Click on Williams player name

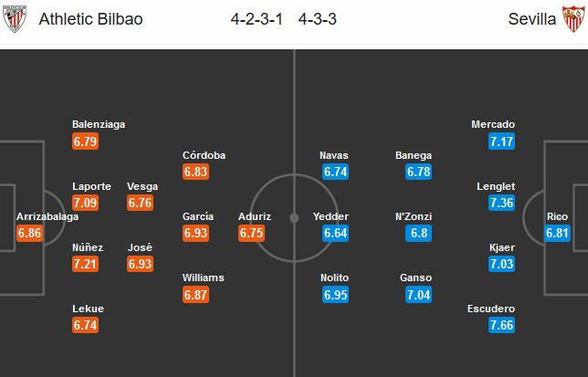(x=204, y=278)
